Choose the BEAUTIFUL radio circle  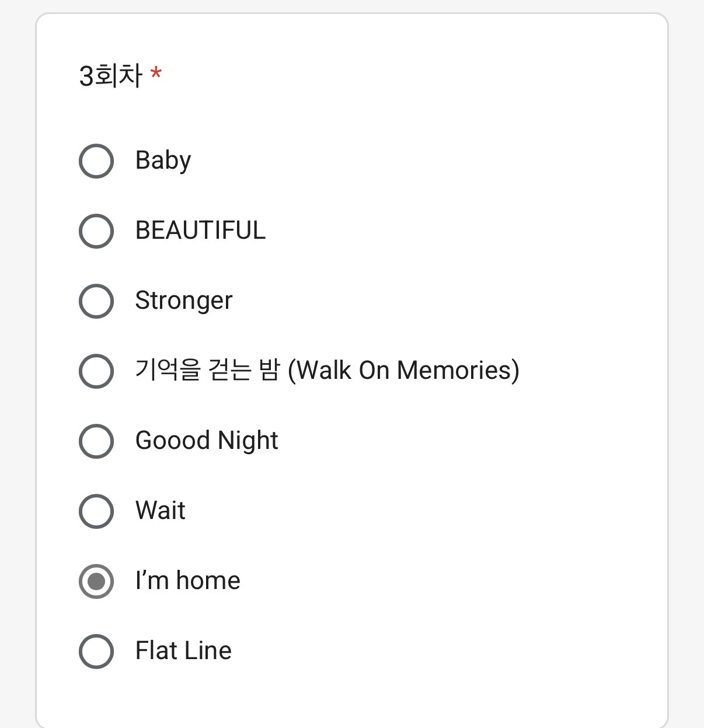[96, 231]
